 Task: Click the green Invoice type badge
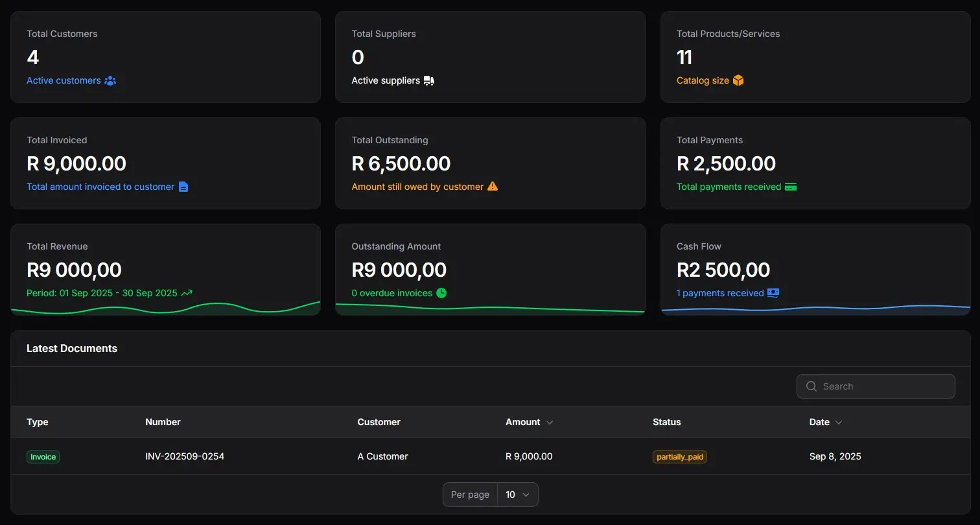click(43, 456)
